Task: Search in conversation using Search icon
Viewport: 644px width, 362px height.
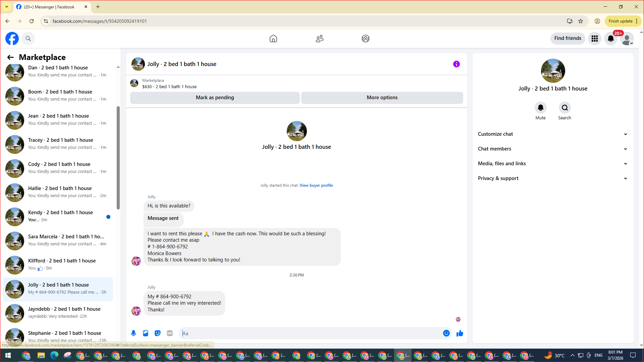Action: (565, 108)
